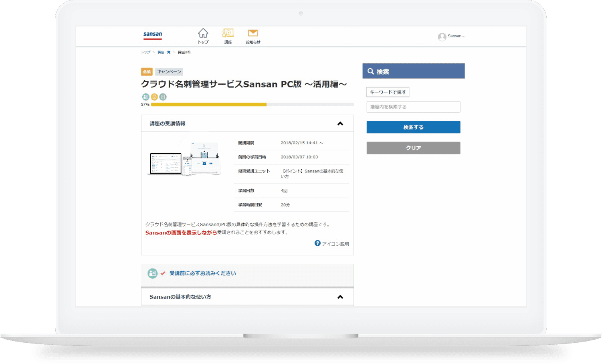Viewport: 602px width, 364px height.
Task: Click the unit icon beside 受講前に必ずお読みください
Action: (152, 273)
